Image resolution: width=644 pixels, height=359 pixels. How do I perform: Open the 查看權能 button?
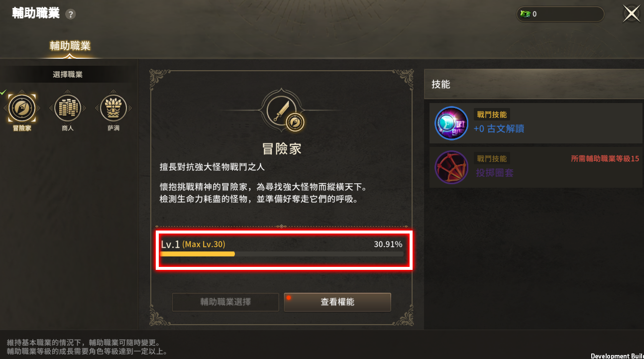tap(337, 302)
